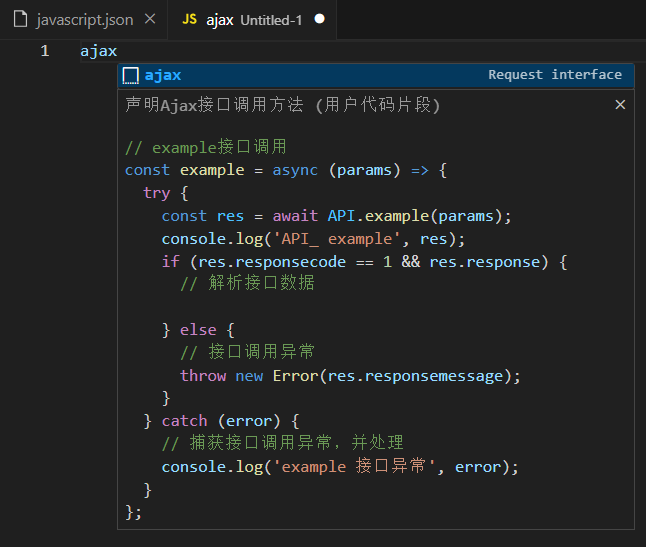Click the "try {" line in the preview

click(x=166, y=193)
